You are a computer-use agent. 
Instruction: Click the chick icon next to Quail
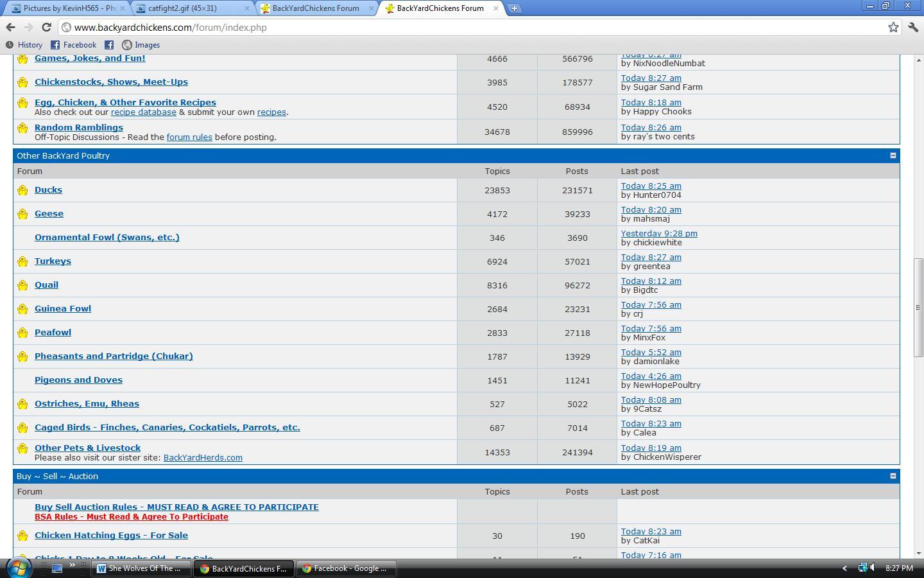click(22, 285)
